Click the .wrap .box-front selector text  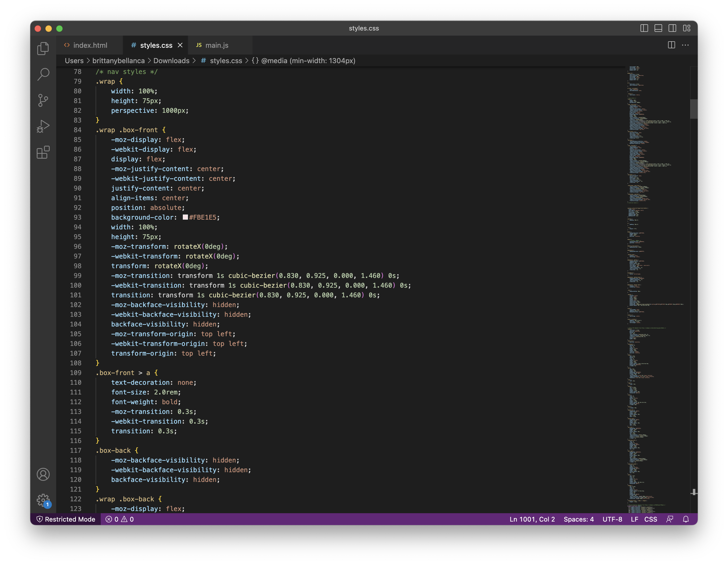click(x=127, y=130)
